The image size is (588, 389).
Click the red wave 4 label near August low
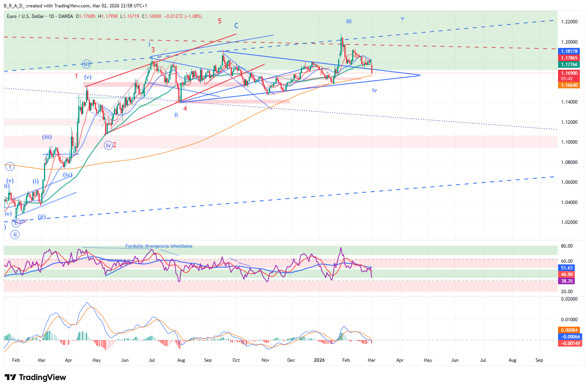(x=185, y=109)
